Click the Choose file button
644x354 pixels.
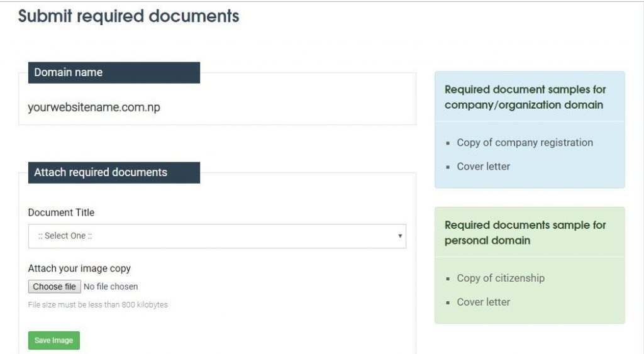tap(54, 287)
